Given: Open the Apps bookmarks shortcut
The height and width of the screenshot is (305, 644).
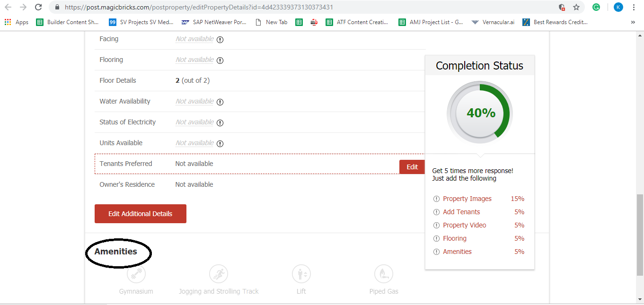Looking at the screenshot, I should (x=17, y=22).
